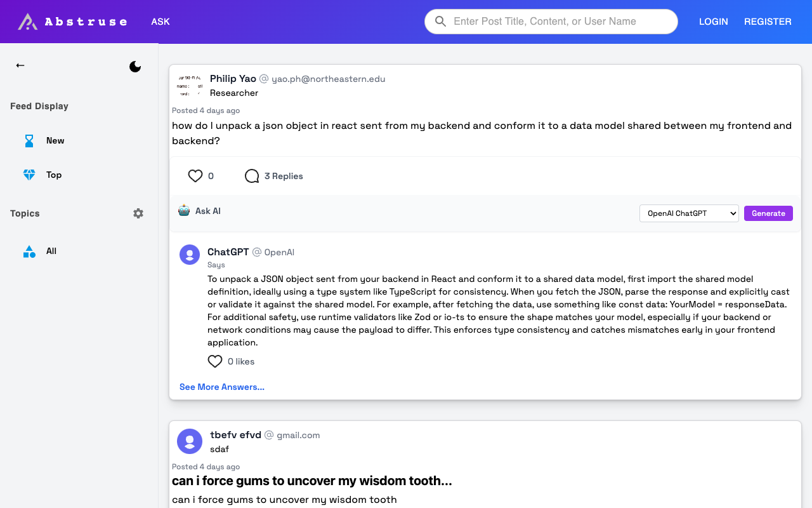Click the search magnifier icon

440,21
